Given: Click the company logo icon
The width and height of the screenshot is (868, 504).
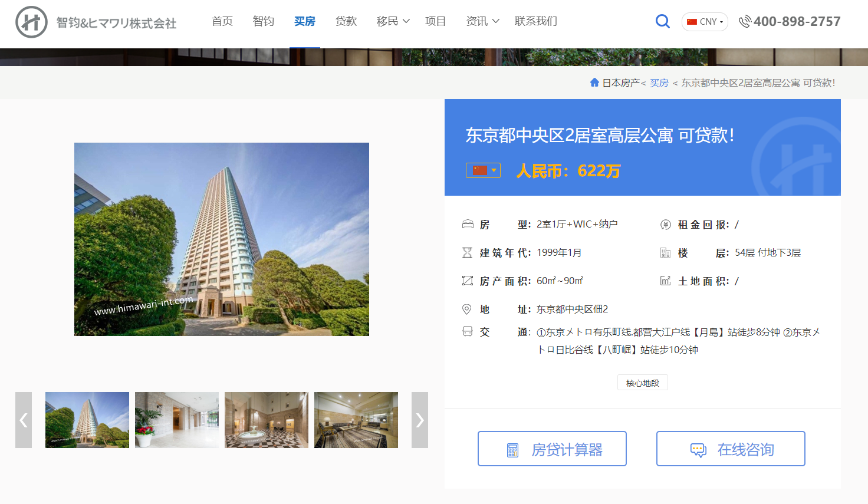Looking at the screenshot, I should pyautogui.click(x=31, y=22).
